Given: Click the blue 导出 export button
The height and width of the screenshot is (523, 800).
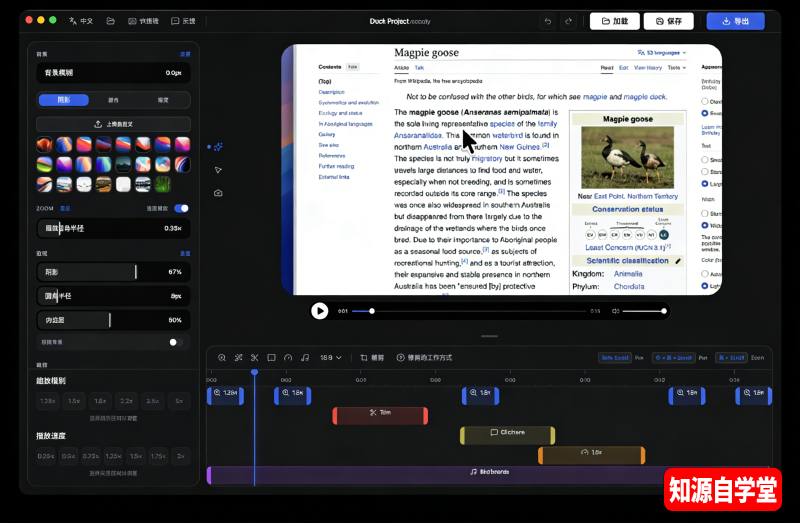Looking at the screenshot, I should pos(735,21).
